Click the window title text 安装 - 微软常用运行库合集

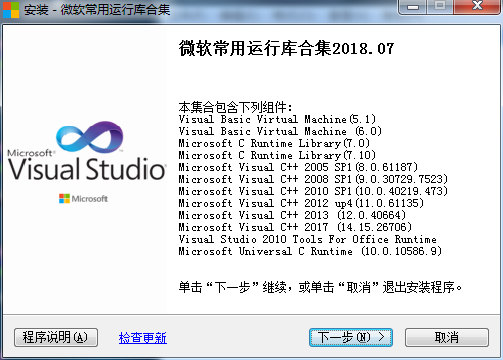[x=97, y=9]
